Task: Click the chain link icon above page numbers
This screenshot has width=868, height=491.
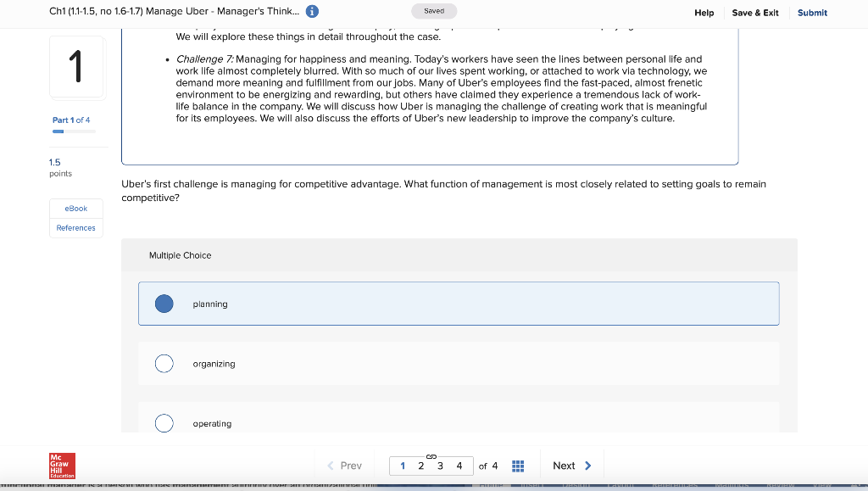Action: 431,455
